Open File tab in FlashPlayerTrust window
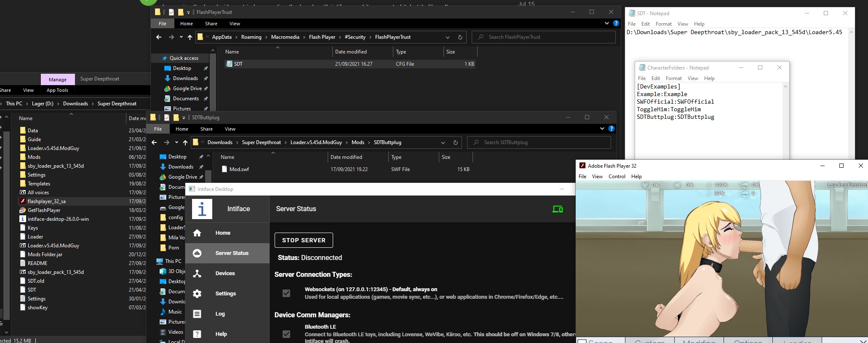The height and width of the screenshot is (343, 868). coord(163,24)
